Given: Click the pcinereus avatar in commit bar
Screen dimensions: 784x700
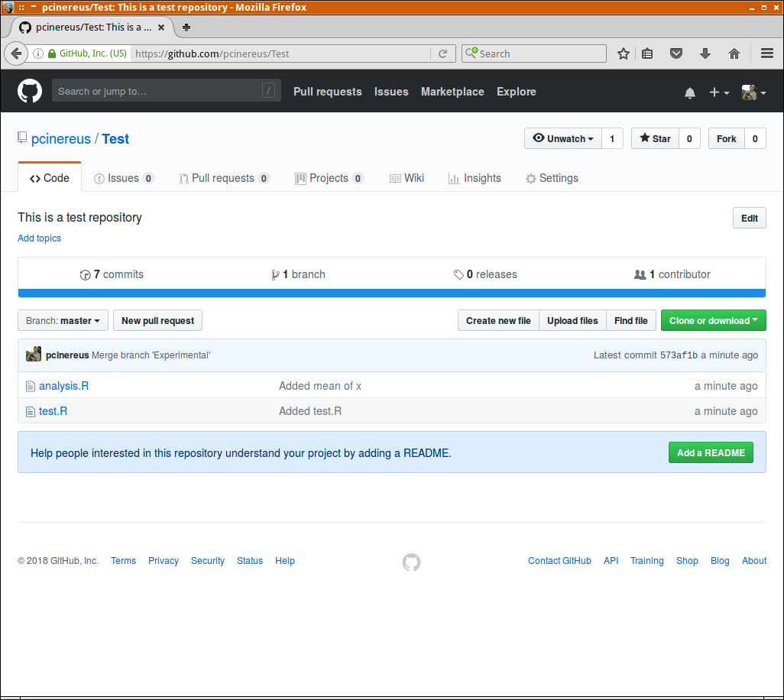Looking at the screenshot, I should point(34,354).
